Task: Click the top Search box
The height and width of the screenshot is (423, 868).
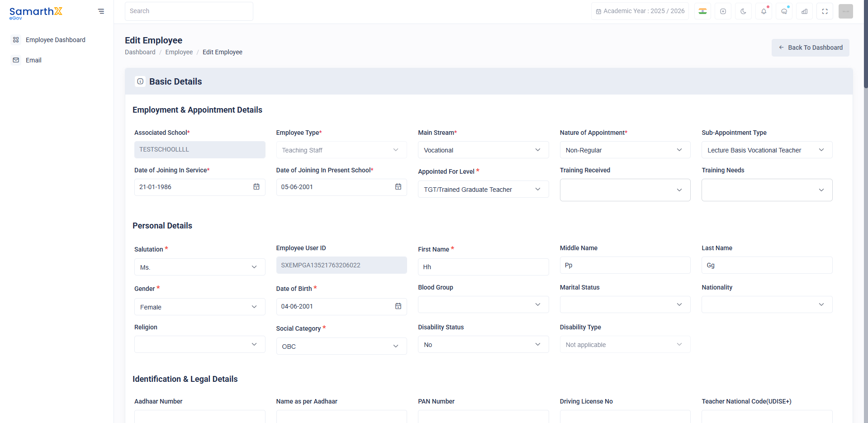Action: [x=189, y=11]
